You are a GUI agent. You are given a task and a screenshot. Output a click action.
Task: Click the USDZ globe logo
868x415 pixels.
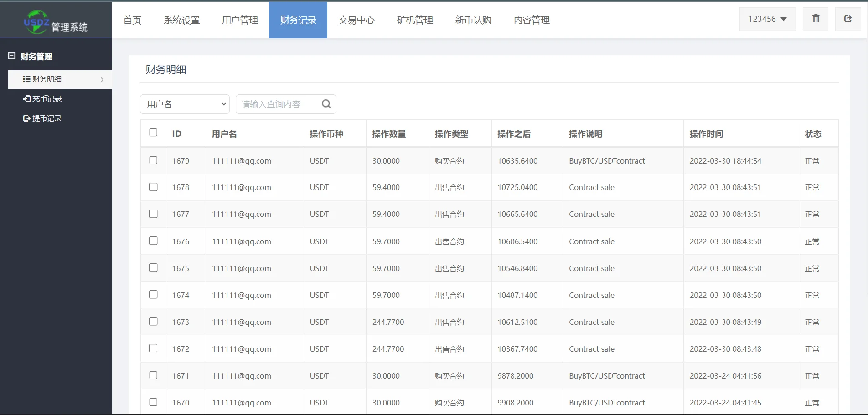(x=36, y=22)
